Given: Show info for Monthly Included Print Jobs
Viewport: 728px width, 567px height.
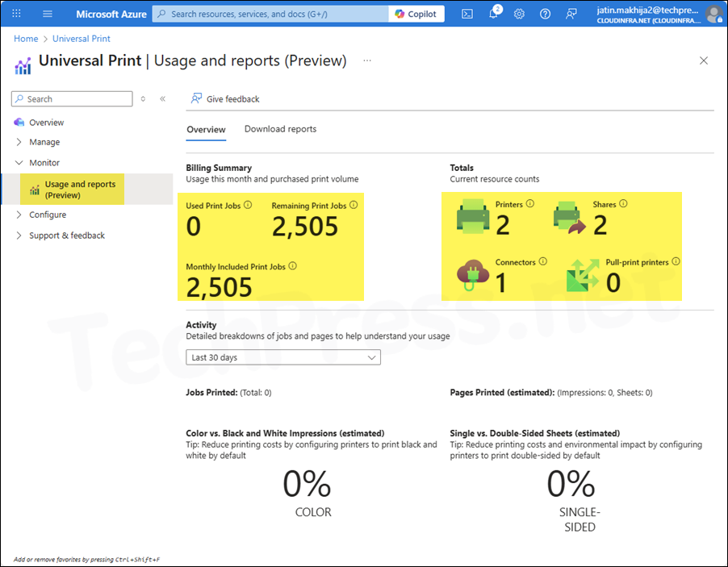Looking at the screenshot, I should [x=292, y=266].
